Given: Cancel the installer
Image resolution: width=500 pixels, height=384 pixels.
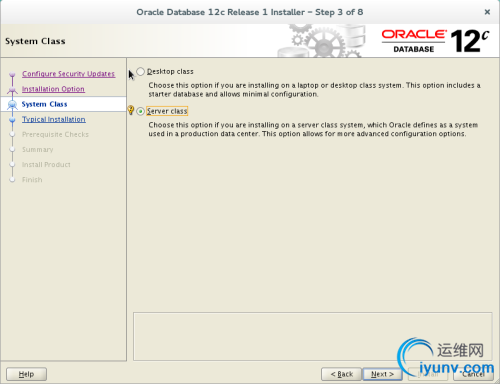Looking at the screenshot, I should (473, 374).
